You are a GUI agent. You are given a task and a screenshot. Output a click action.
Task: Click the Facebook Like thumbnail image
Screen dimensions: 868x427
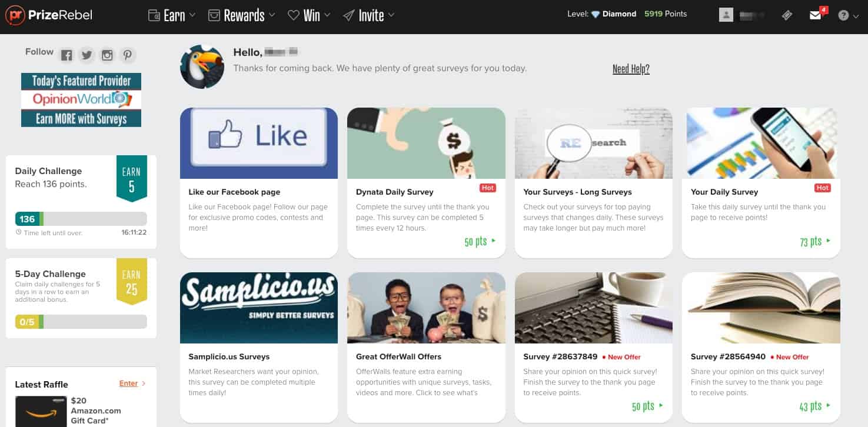(x=259, y=143)
